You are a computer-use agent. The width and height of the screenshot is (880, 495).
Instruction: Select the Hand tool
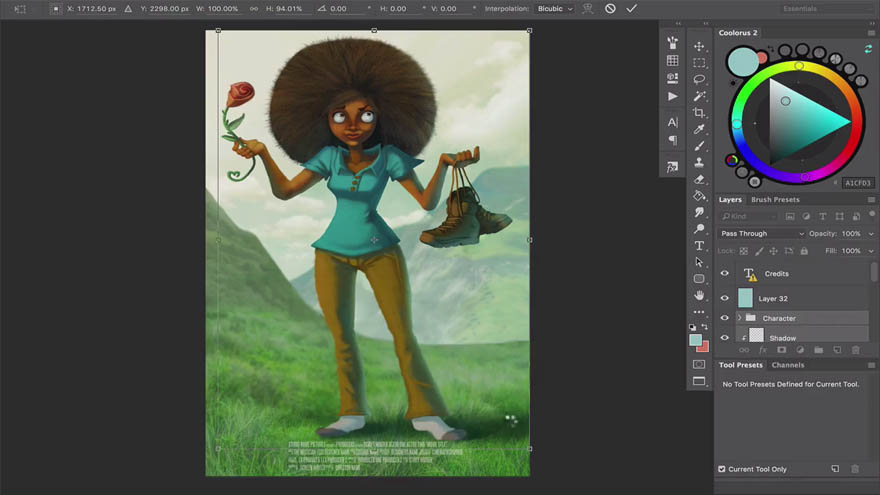pos(699,295)
